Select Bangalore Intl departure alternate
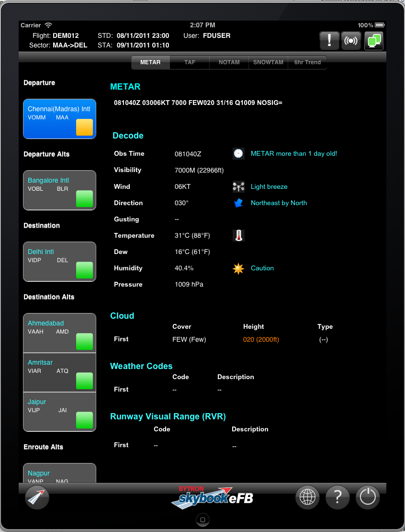 coord(59,190)
